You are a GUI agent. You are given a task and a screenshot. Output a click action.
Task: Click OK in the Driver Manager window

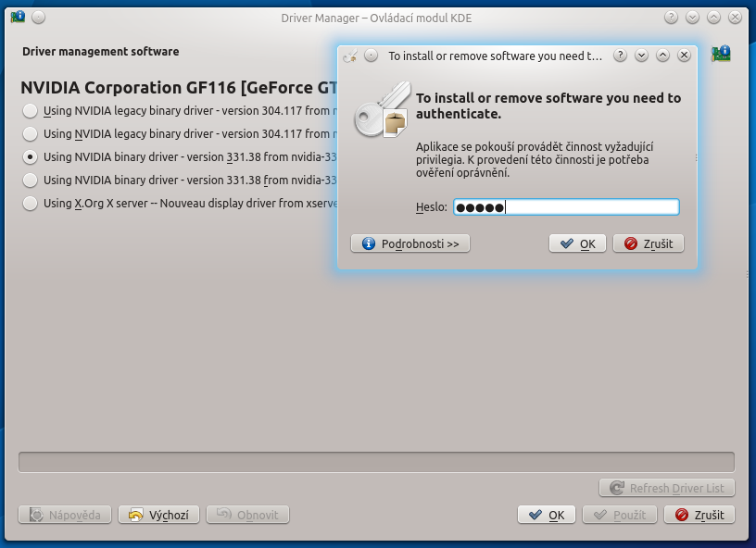point(547,515)
